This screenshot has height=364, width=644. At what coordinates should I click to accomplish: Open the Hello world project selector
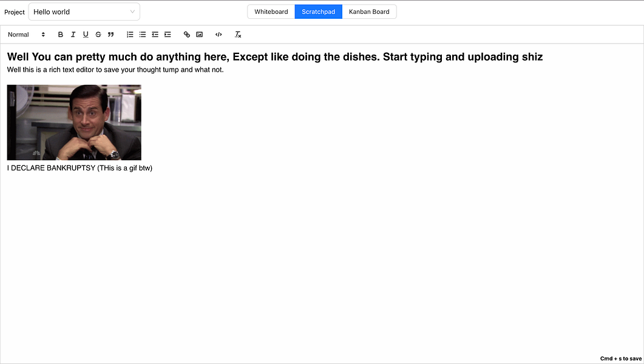[x=84, y=12]
